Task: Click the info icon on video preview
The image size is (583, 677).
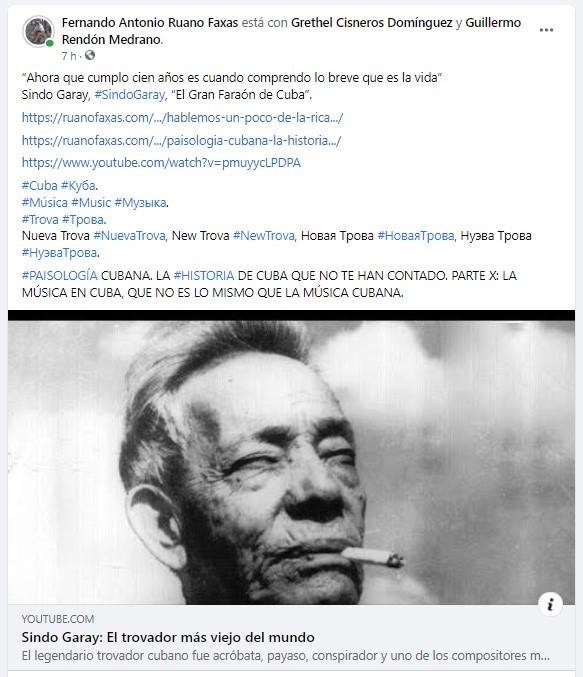Action: [x=550, y=604]
